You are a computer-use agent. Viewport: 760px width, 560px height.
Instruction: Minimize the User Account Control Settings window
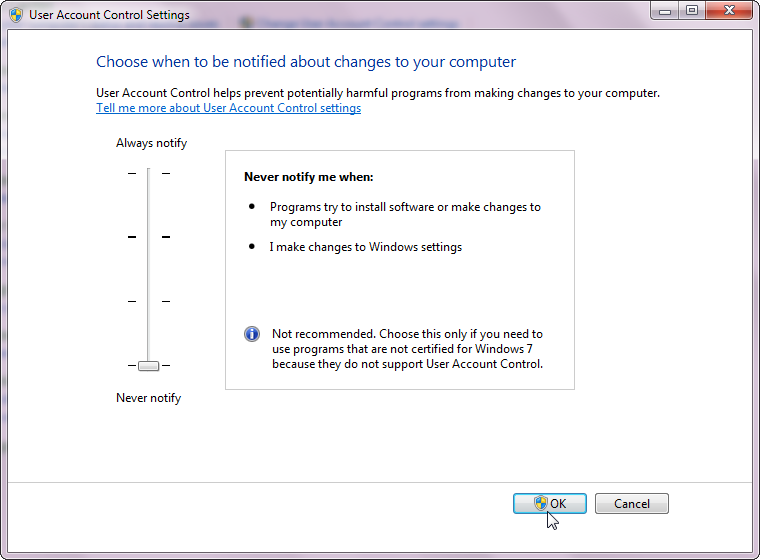[x=665, y=11]
